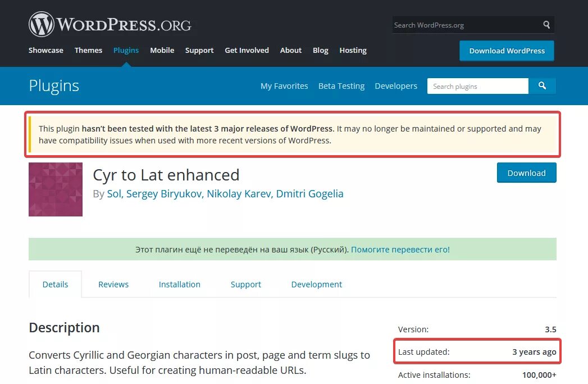This screenshot has width=588, height=384.
Task: Open the Showcase menu item
Action: 45,50
